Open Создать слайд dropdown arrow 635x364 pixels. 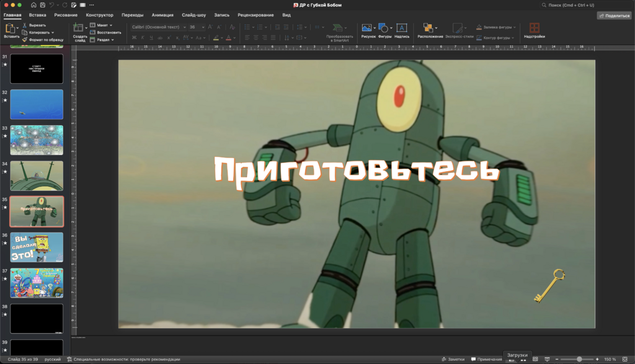pyautogui.click(x=86, y=28)
